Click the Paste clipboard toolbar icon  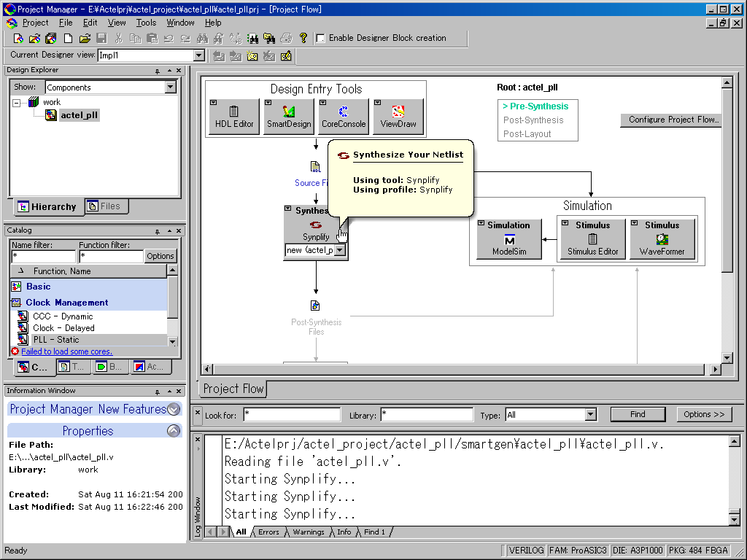tap(152, 38)
